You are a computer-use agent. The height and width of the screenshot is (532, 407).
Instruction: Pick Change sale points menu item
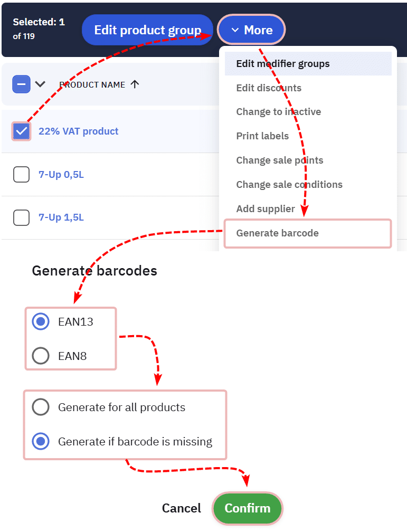click(x=279, y=160)
